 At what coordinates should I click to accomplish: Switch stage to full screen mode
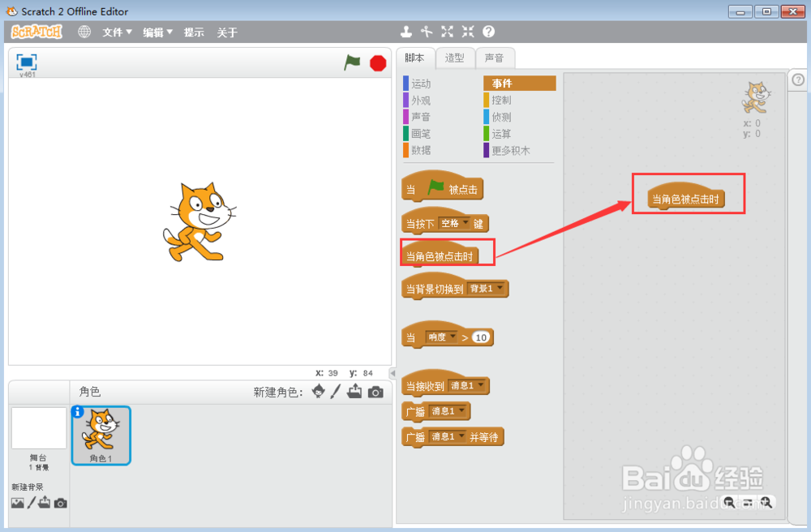[27, 62]
